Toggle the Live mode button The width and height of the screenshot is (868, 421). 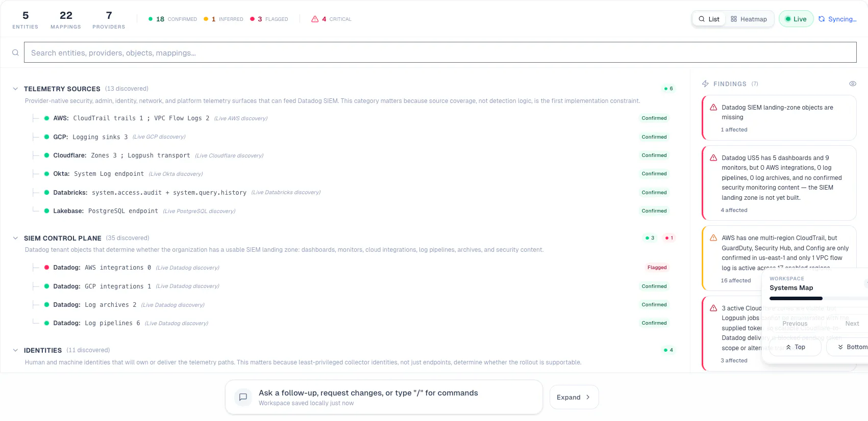(796, 19)
